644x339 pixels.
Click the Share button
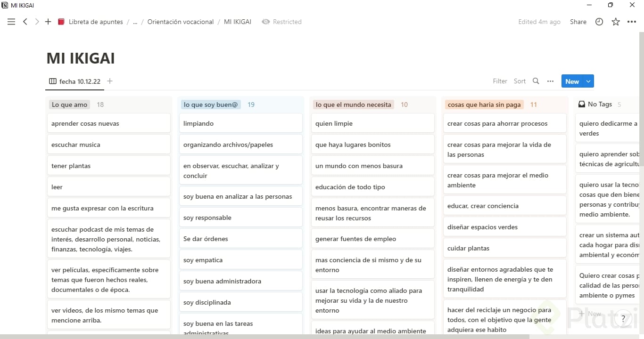(578, 22)
